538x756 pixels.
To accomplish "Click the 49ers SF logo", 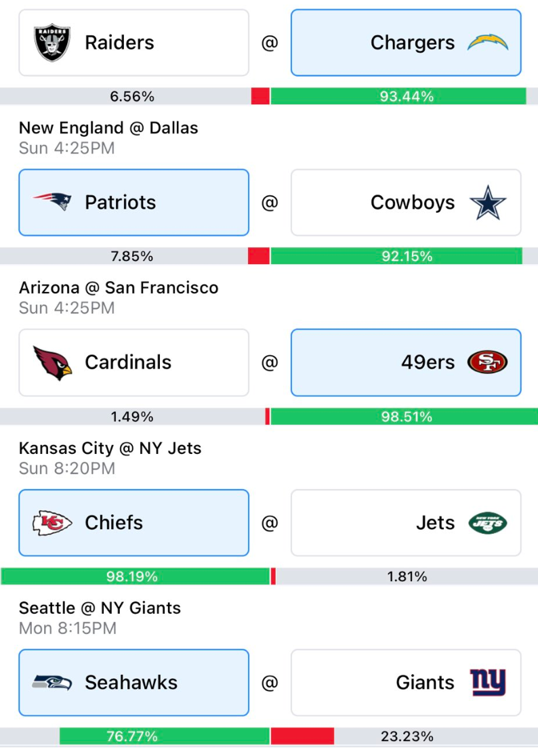I will point(487,362).
